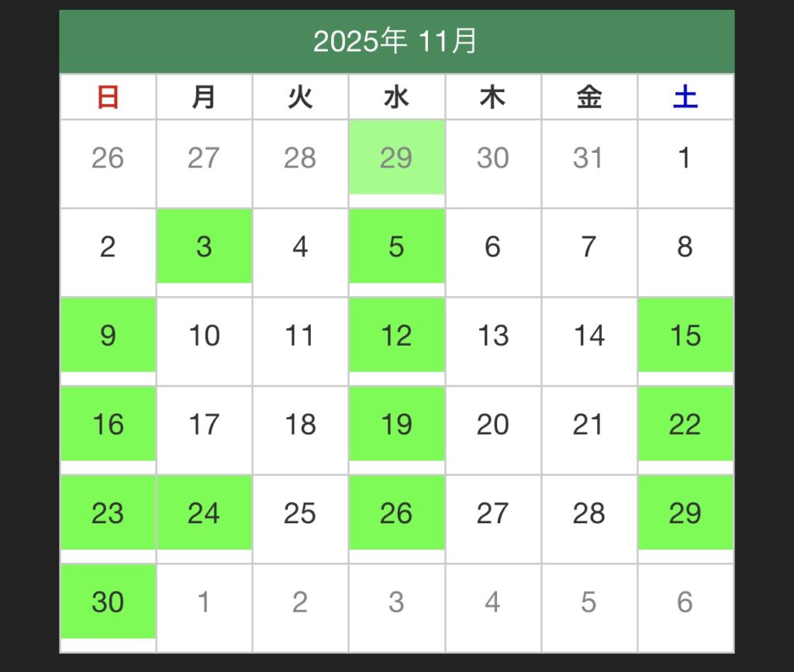Click the 水 Wednesday column header
794x672 pixels.
click(x=396, y=98)
